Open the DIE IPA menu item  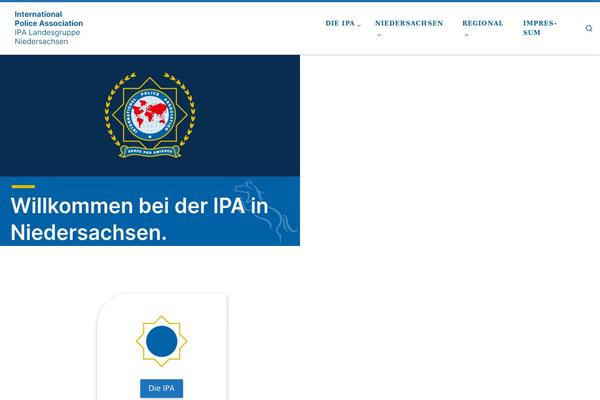340,23
